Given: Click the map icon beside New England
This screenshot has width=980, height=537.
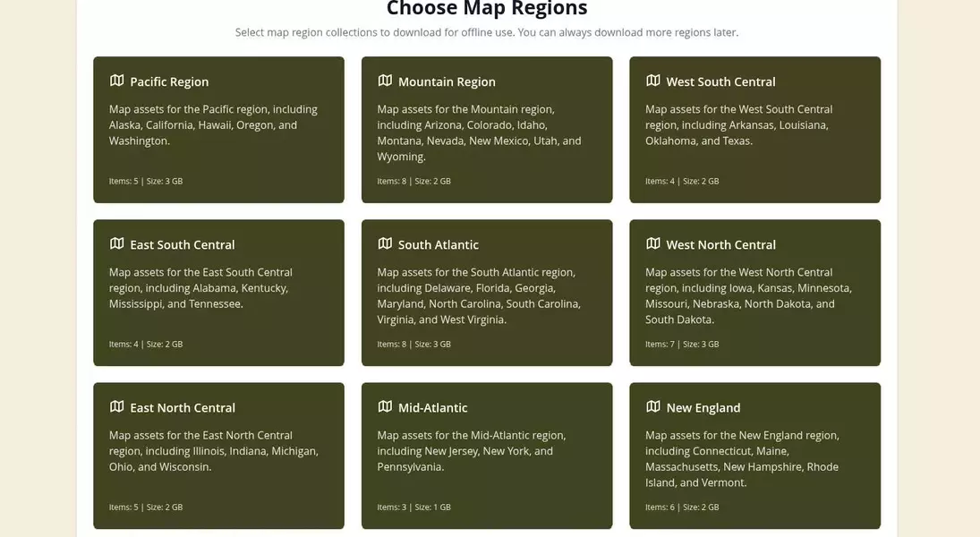Looking at the screenshot, I should (653, 406).
